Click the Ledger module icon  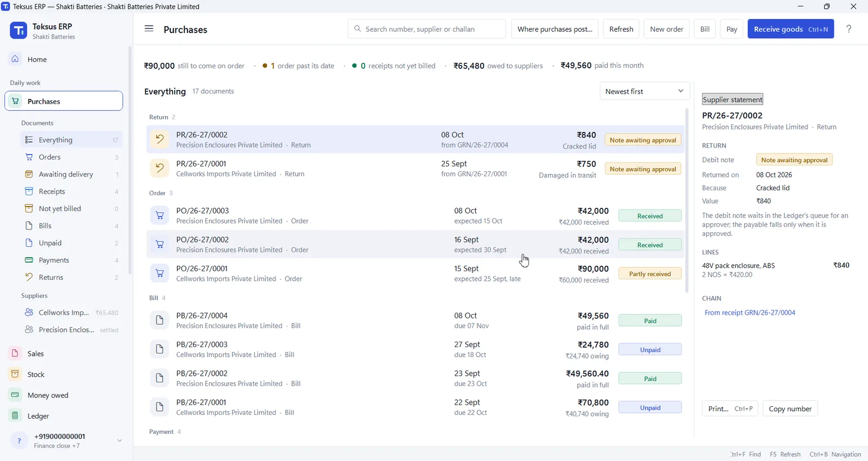(15, 415)
